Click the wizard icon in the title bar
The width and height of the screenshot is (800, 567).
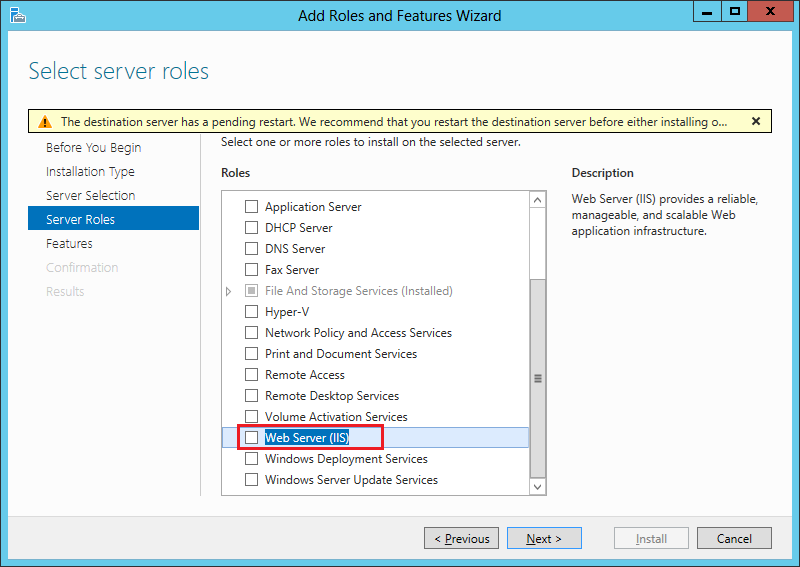coord(18,15)
